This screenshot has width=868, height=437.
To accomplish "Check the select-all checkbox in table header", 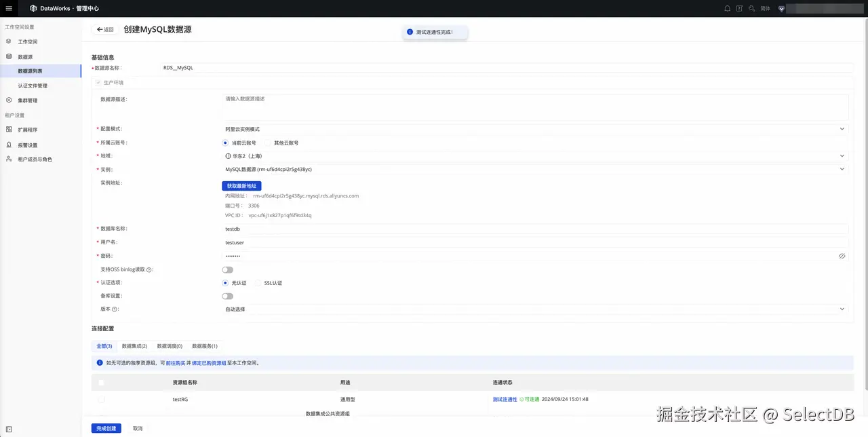I will click(x=101, y=382).
